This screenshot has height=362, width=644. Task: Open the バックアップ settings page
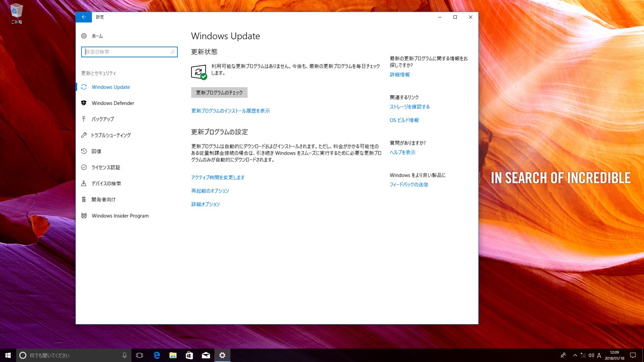[127, 119]
